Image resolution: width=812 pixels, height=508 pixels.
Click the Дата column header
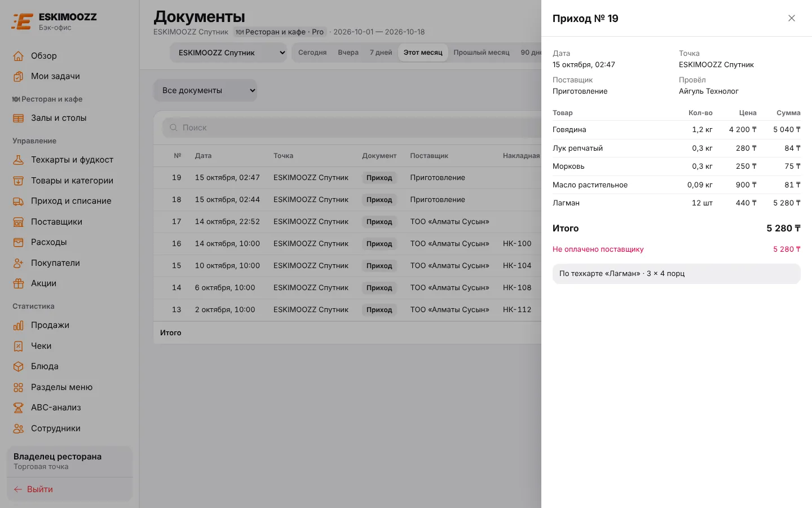click(203, 156)
